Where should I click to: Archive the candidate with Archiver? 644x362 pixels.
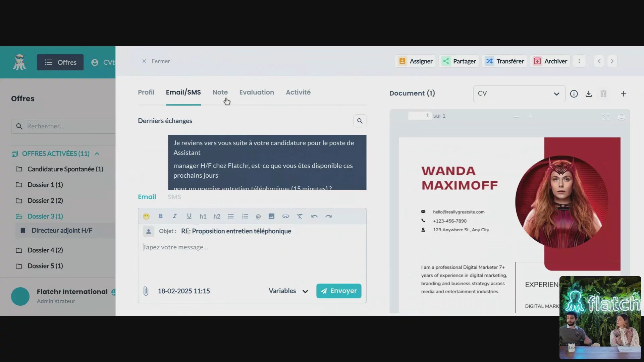click(550, 61)
